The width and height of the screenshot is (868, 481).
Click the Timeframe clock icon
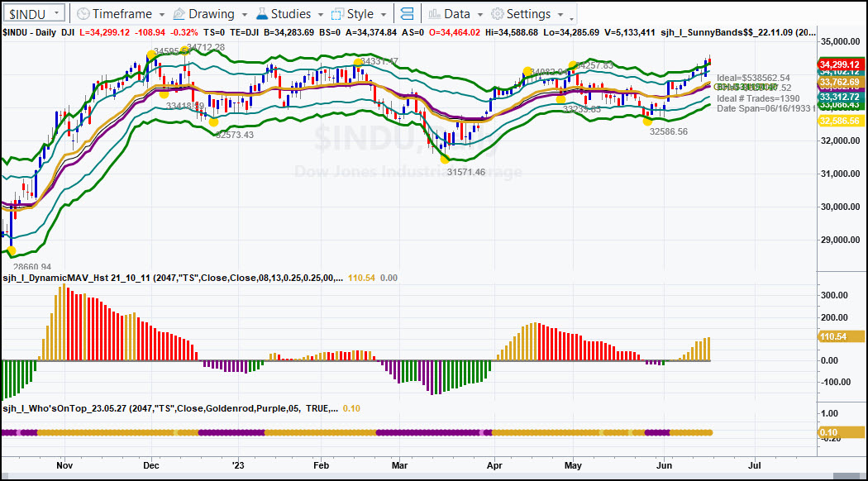point(83,14)
